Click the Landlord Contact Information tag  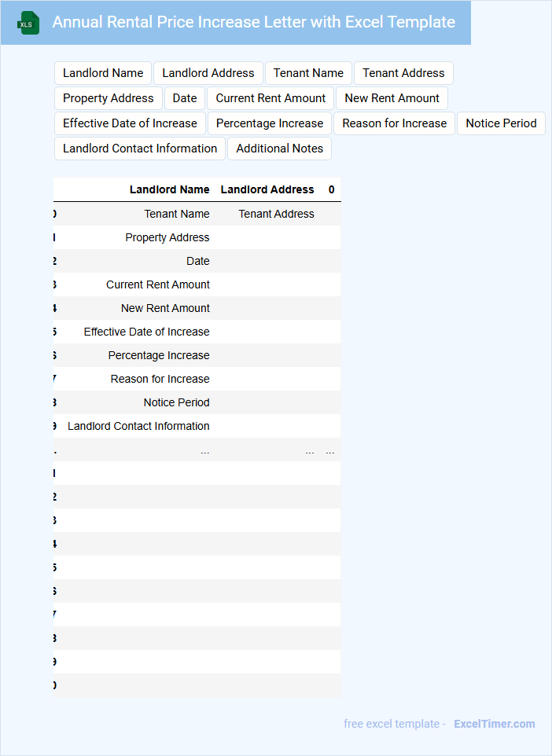click(140, 149)
